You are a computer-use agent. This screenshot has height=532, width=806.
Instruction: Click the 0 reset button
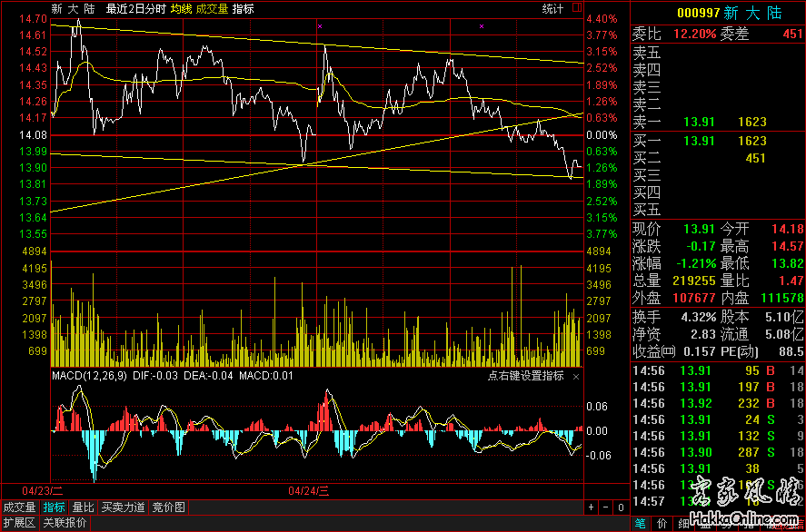click(619, 507)
